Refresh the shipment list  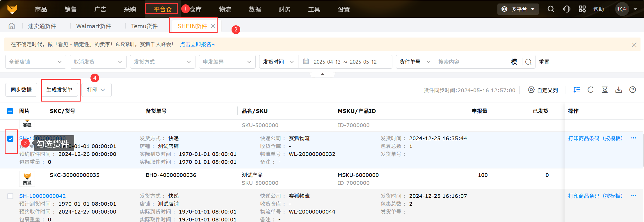click(x=590, y=90)
